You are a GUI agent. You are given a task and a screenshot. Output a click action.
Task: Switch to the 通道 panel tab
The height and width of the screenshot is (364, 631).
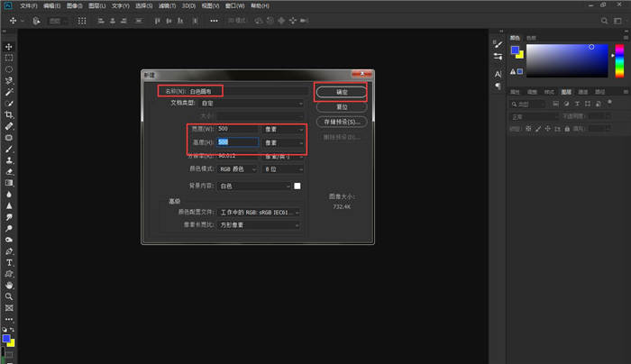[582, 91]
